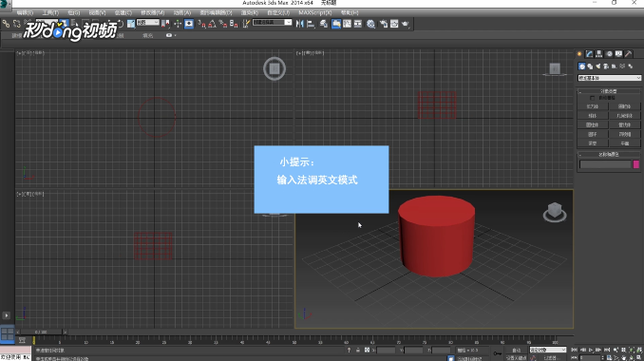Click Edit Named Selection Sets icon

click(246, 24)
